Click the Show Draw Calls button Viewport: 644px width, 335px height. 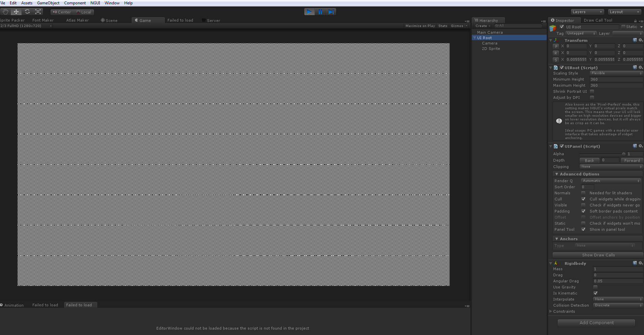[598, 255]
